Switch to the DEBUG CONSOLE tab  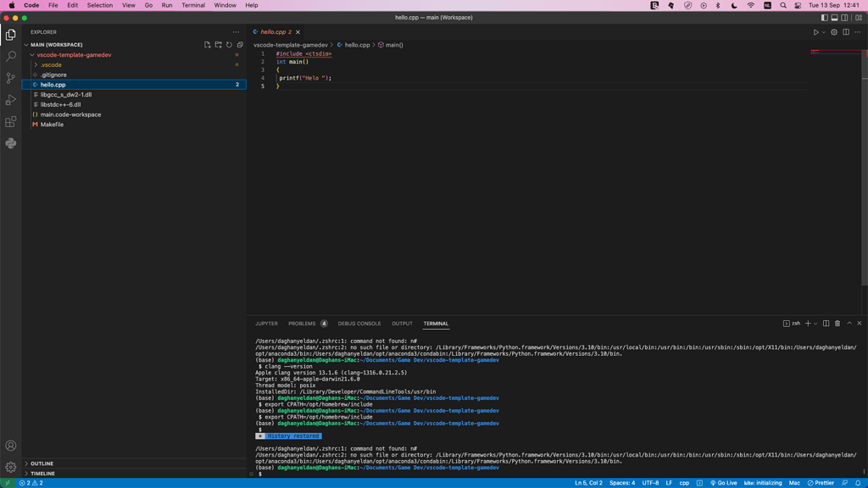(359, 324)
